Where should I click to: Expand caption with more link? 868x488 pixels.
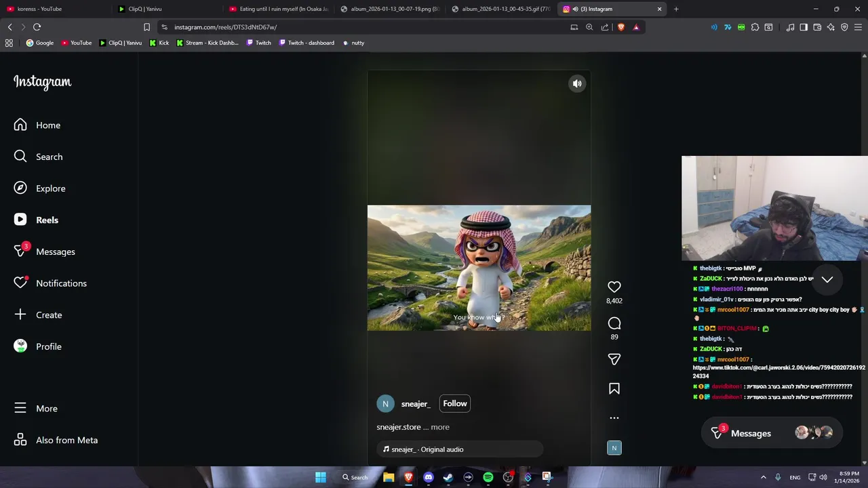440,427
